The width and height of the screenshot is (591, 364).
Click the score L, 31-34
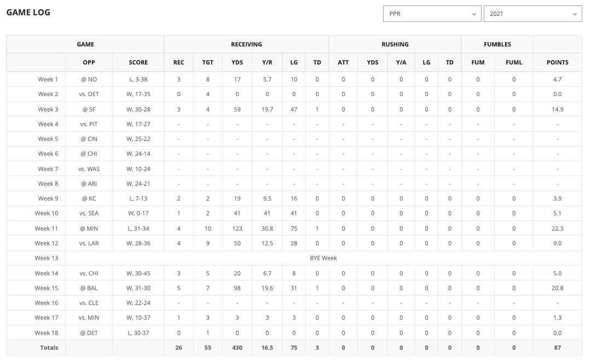pyautogui.click(x=138, y=228)
